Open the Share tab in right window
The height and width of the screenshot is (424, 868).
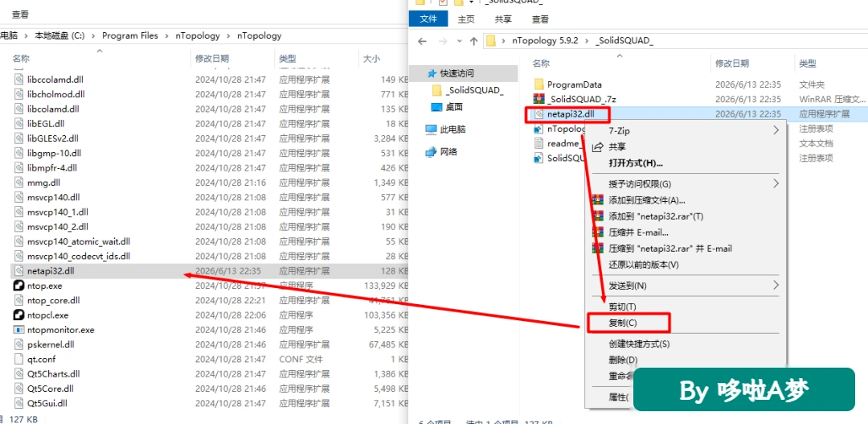(x=503, y=19)
